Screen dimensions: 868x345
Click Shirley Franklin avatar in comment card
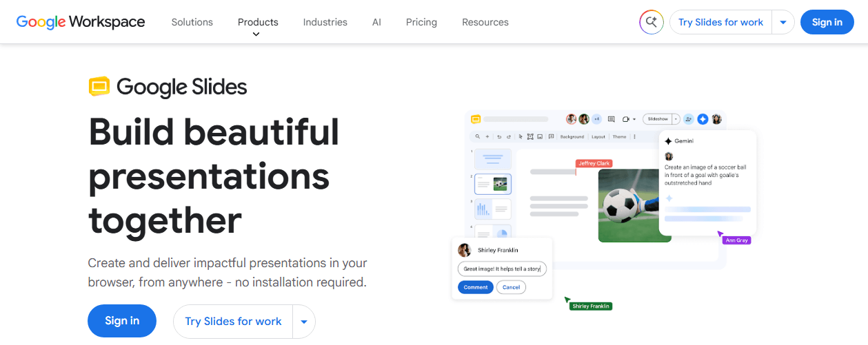point(465,250)
